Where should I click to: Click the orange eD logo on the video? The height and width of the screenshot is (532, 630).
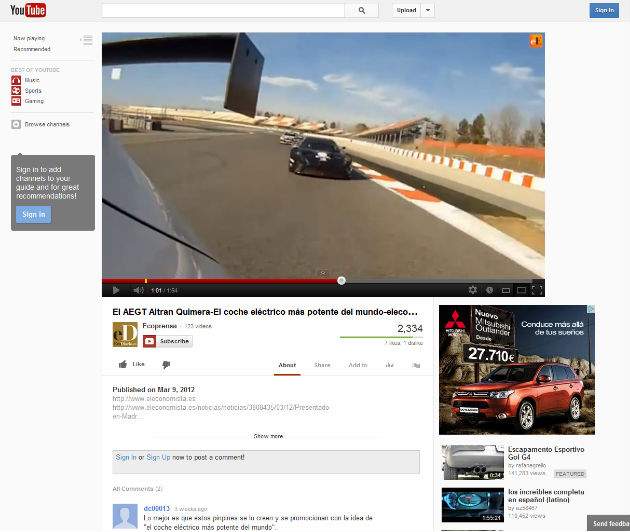tap(536, 41)
